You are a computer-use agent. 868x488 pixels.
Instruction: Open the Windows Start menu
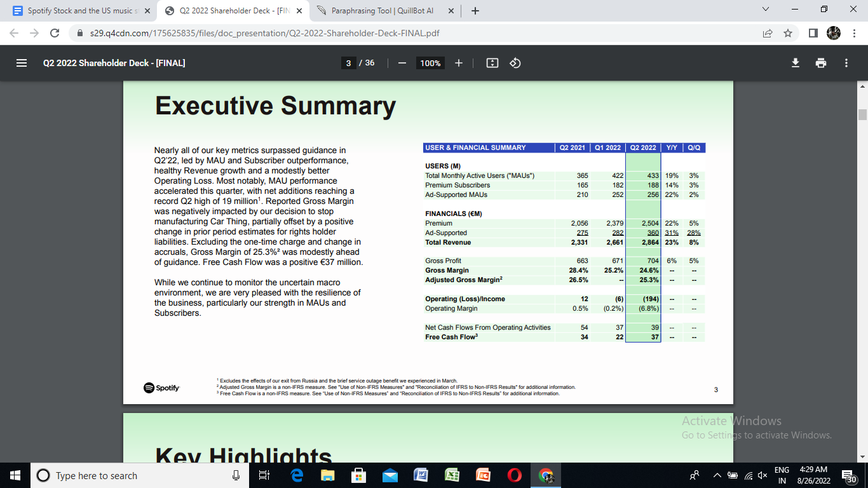[15, 475]
